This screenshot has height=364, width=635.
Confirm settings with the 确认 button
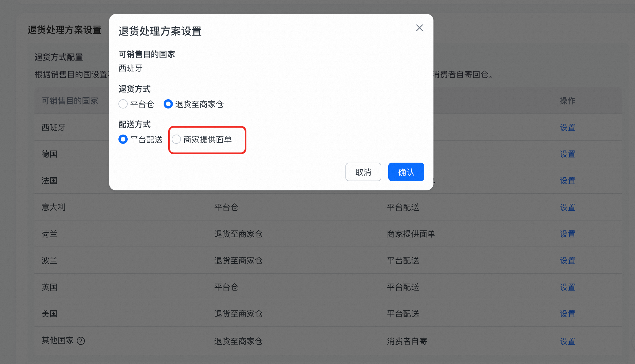point(406,172)
